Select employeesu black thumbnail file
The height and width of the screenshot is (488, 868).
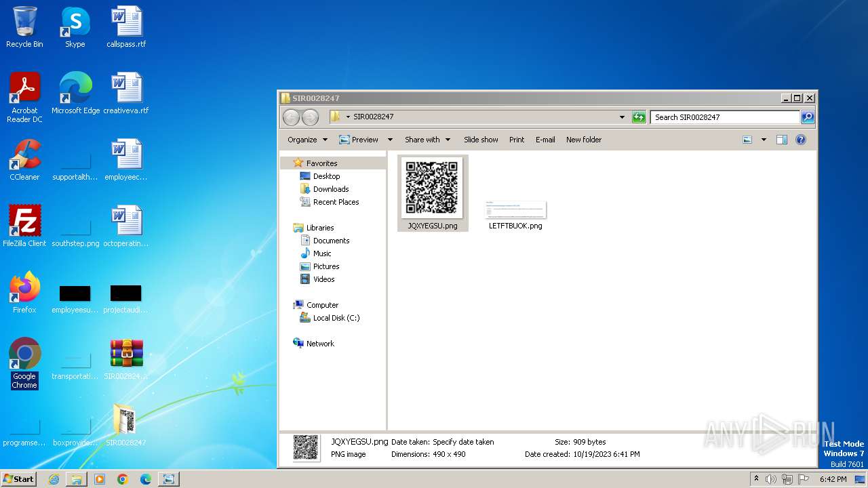pyautogui.click(x=75, y=299)
